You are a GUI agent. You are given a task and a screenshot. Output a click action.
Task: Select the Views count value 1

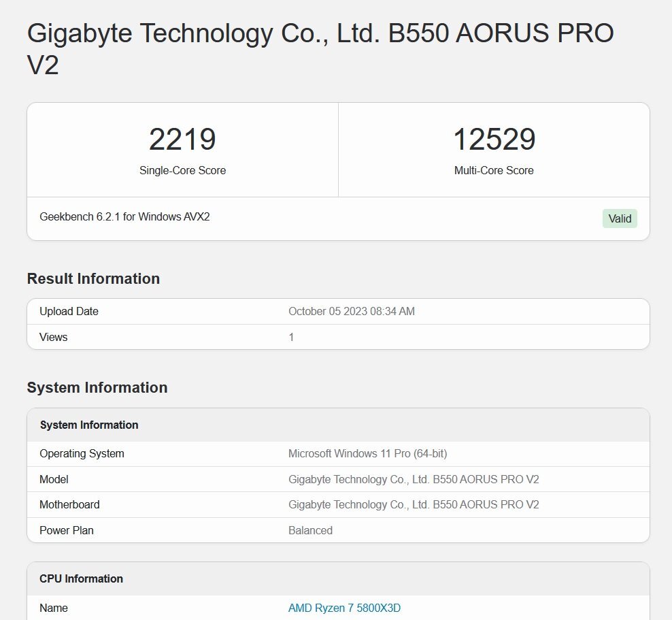pyautogui.click(x=291, y=337)
